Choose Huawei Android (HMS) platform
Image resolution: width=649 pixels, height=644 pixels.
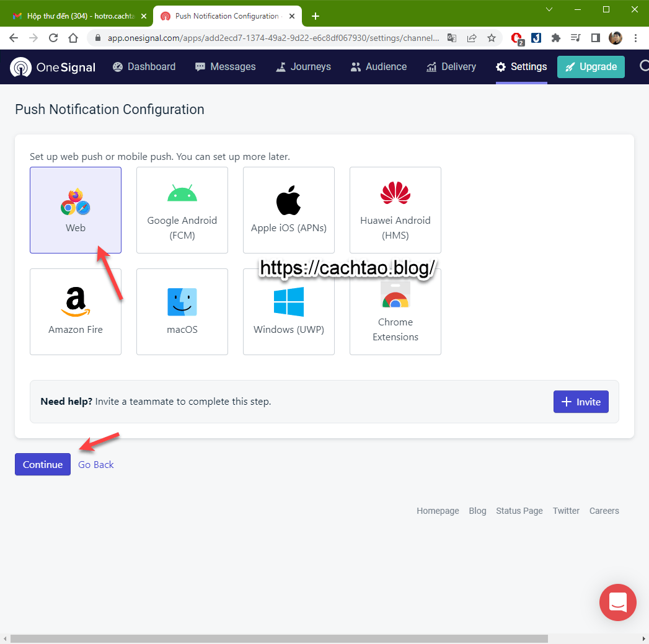[395, 210]
